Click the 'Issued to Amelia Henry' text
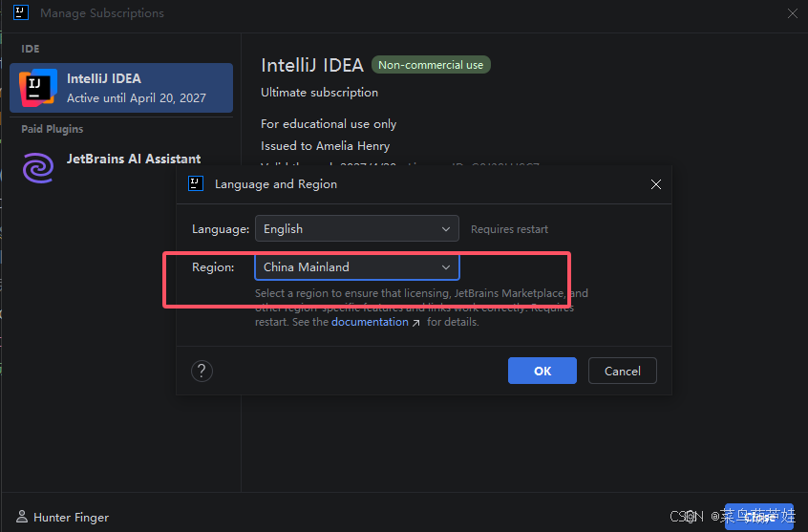808x532 pixels. (x=325, y=146)
